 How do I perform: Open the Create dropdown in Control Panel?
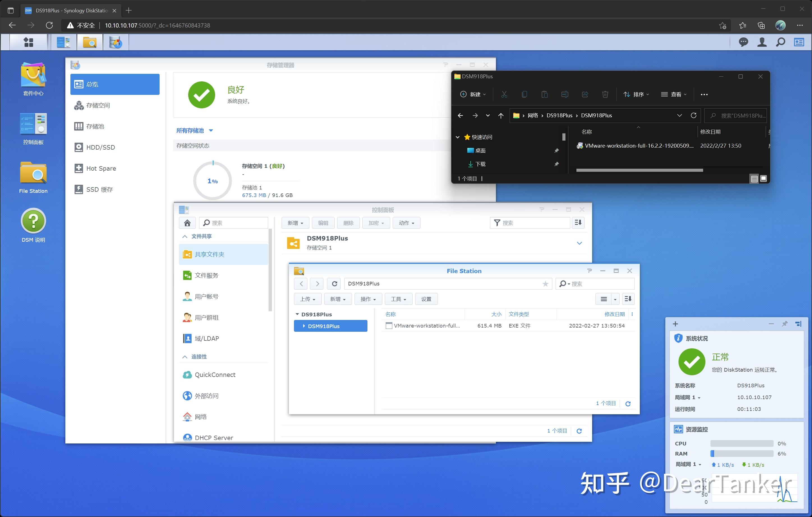click(295, 223)
